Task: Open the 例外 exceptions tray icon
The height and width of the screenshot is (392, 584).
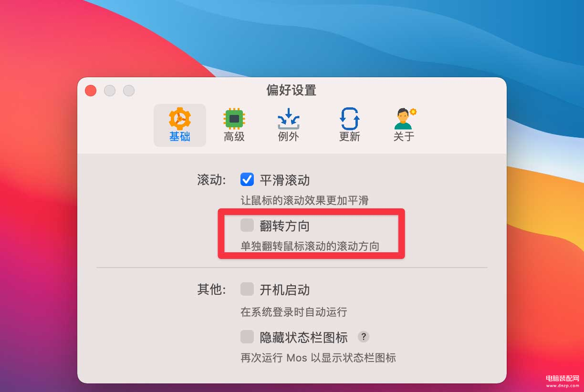Action: [289, 119]
